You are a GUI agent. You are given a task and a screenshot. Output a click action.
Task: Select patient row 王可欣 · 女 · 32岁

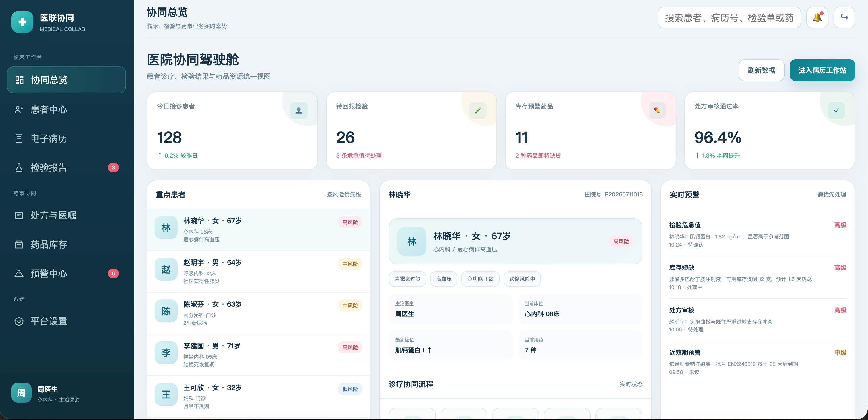point(258,396)
